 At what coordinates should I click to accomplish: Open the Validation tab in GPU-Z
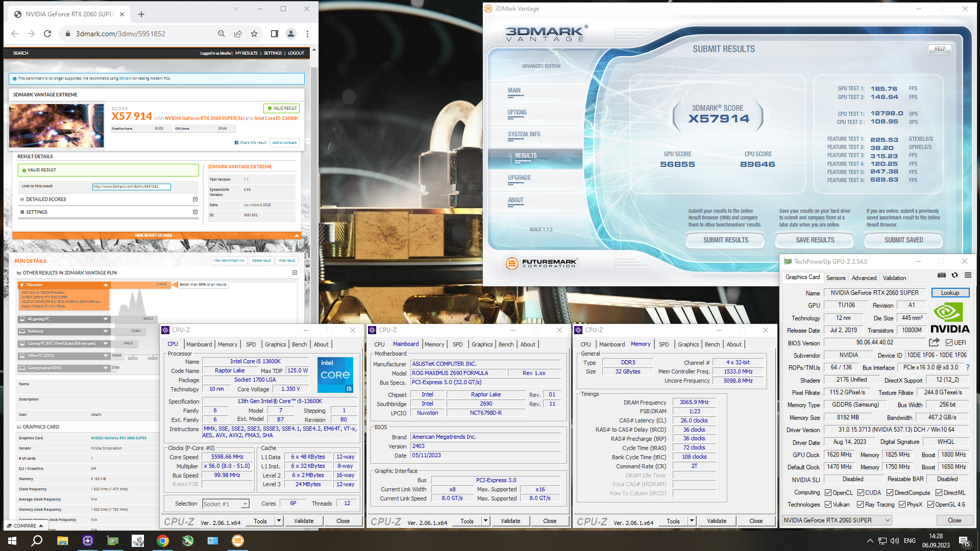coord(894,278)
